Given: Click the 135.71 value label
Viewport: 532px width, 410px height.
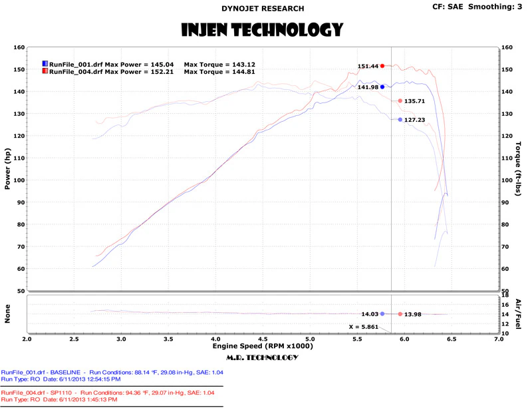Looking at the screenshot, I should [x=414, y=101].
